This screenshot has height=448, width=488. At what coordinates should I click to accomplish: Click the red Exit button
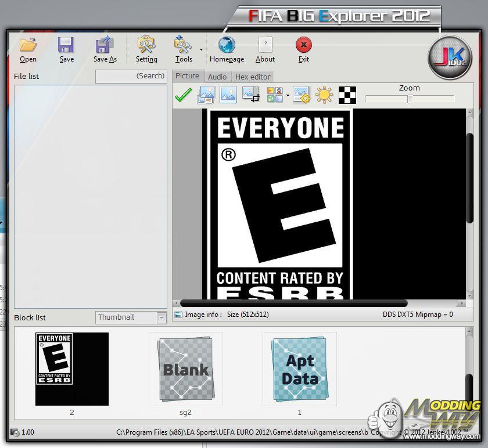click(x=303, y=45)
